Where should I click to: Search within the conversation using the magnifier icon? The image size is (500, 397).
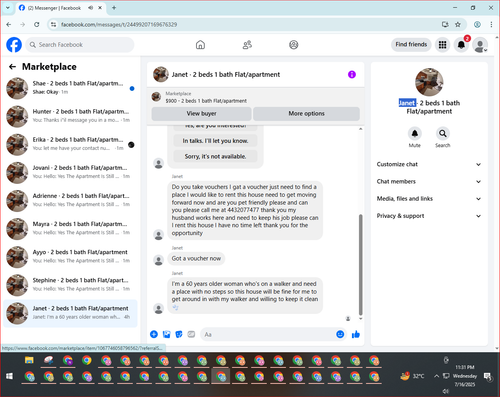[x=443, y=133]
